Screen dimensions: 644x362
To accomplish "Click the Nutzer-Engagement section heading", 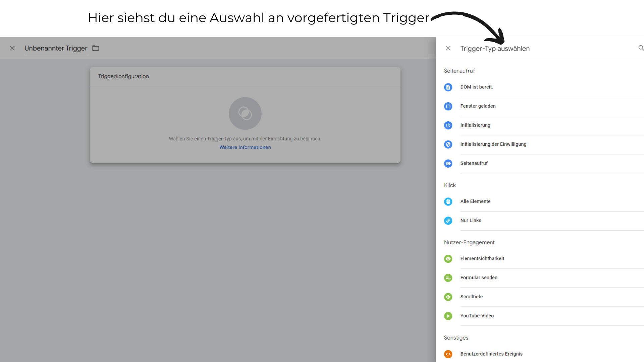I will pyautogui.click(x=469, y=242).
